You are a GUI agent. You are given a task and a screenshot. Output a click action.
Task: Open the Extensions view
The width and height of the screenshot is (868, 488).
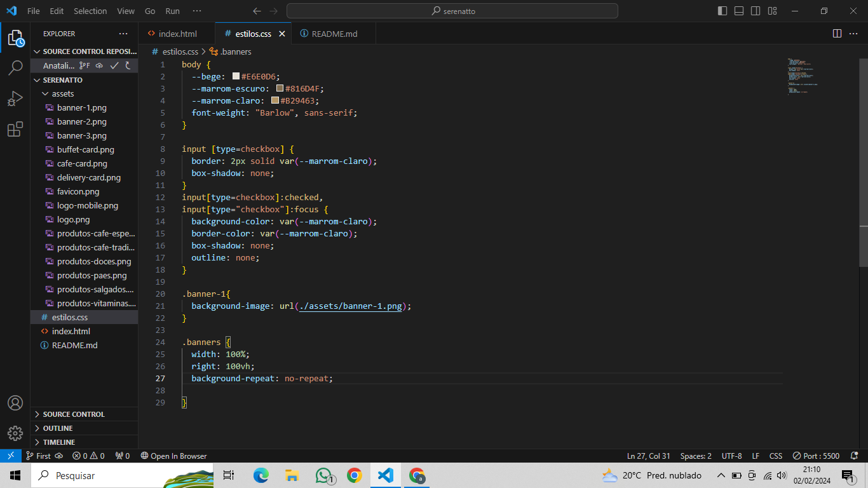coord(15,130)
